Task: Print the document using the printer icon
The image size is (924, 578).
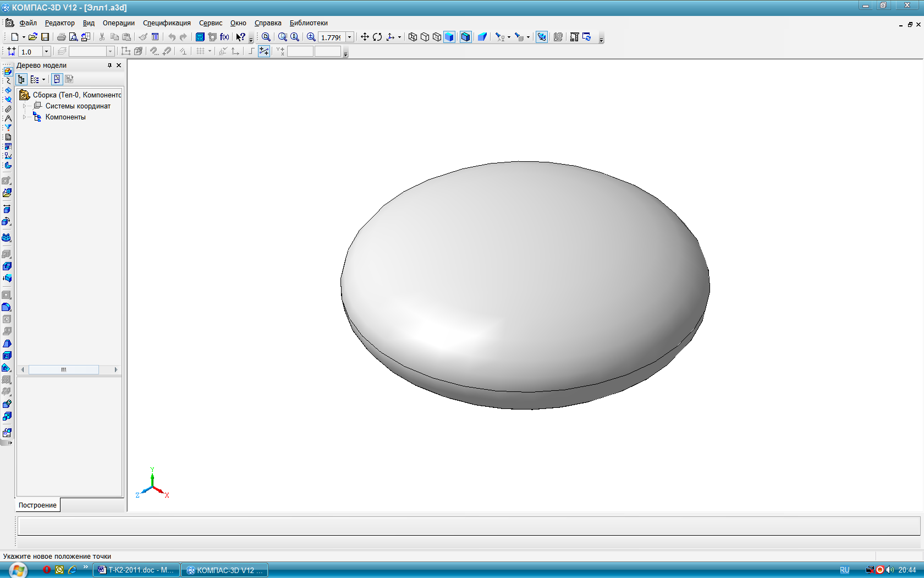Action: (61, 37)
